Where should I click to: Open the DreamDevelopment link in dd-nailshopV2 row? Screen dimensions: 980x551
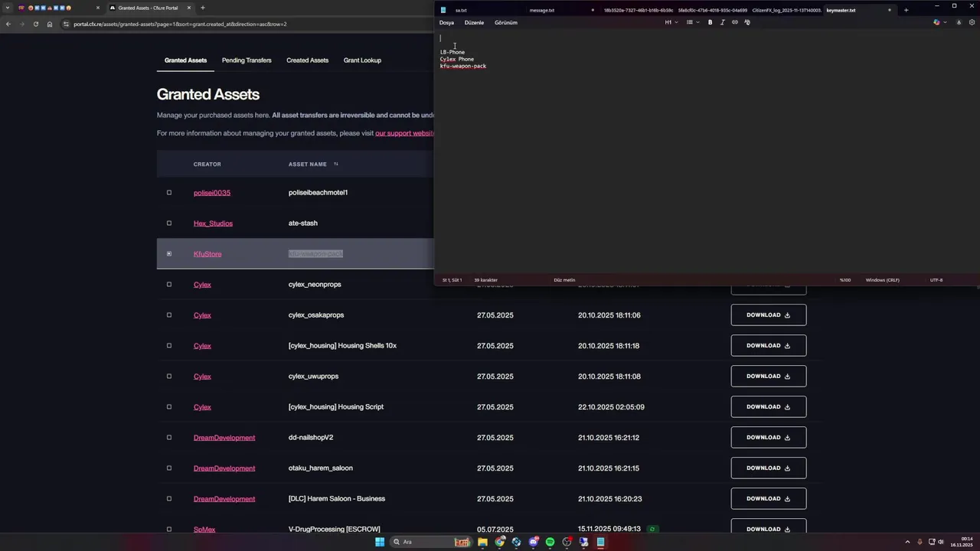tap(224, 438)
